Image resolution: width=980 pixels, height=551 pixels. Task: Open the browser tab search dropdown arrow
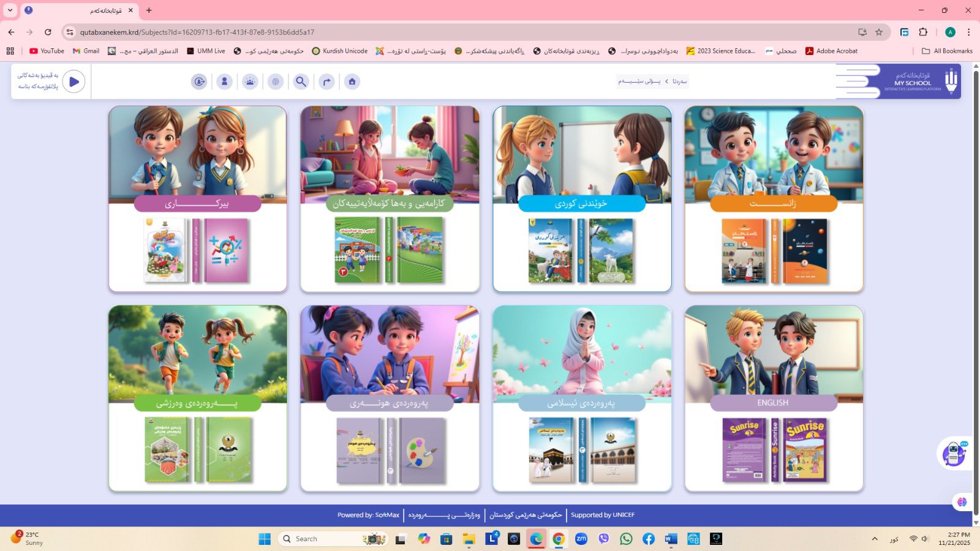[10, 10]
